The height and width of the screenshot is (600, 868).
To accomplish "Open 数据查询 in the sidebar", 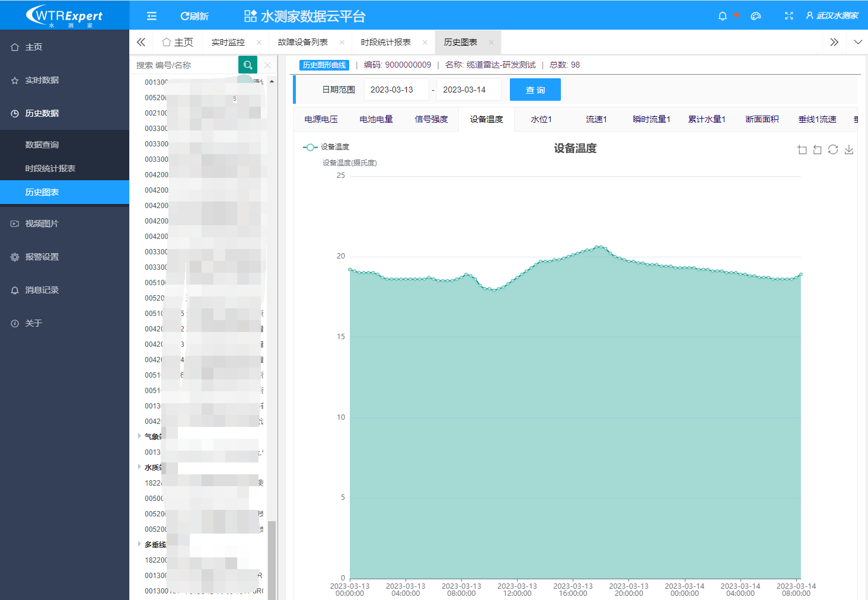I will 42,145.
